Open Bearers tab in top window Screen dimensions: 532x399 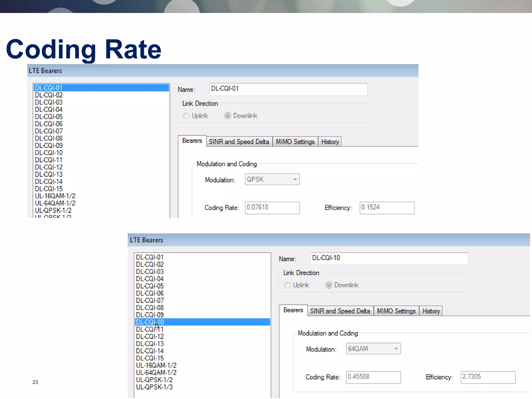tap(192, 141)
